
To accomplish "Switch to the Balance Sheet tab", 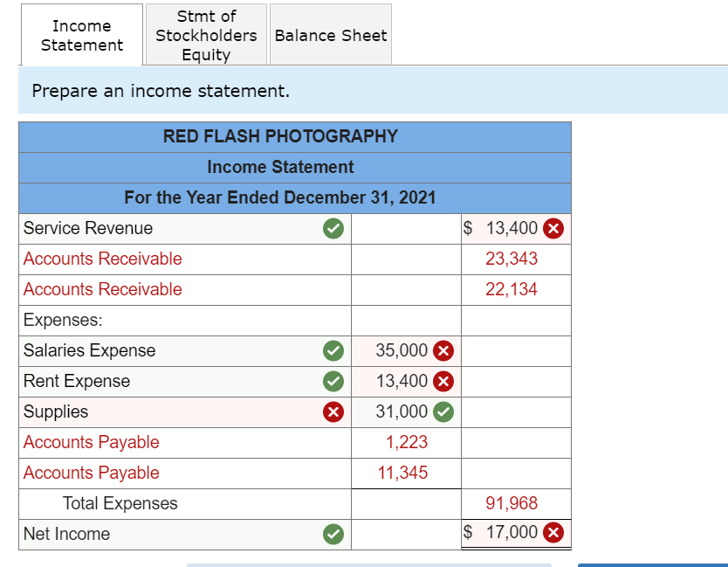I will [x=330, y=35].
